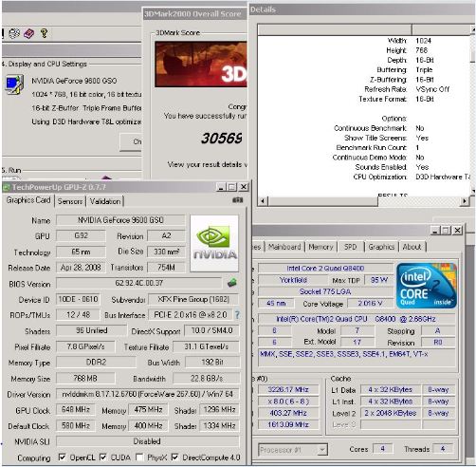Viewport: 476px width, 467px height.
Task: Open the SPD tab in CPU-Z
Action: click(350, 247)
